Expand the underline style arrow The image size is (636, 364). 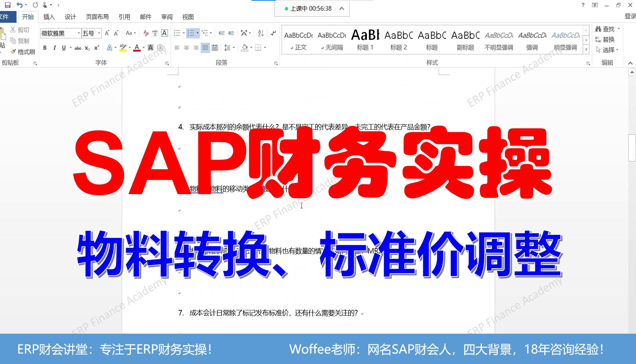[70, 48]
